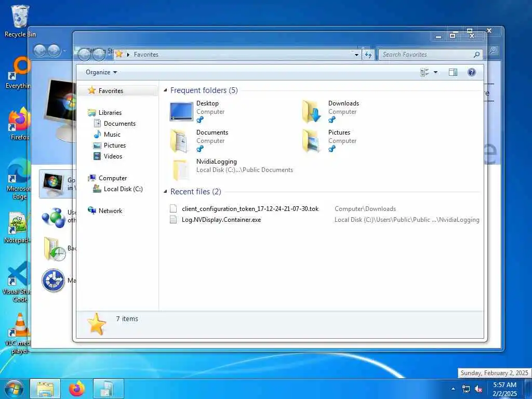Collapse the Frequent folders group

165,90
